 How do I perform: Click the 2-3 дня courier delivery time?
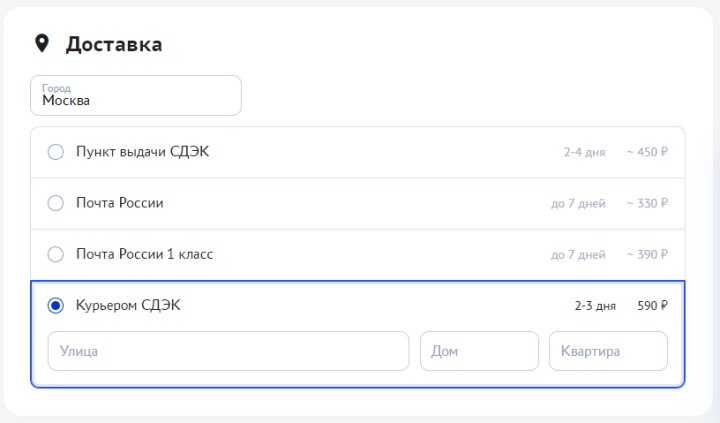point(595,306)
